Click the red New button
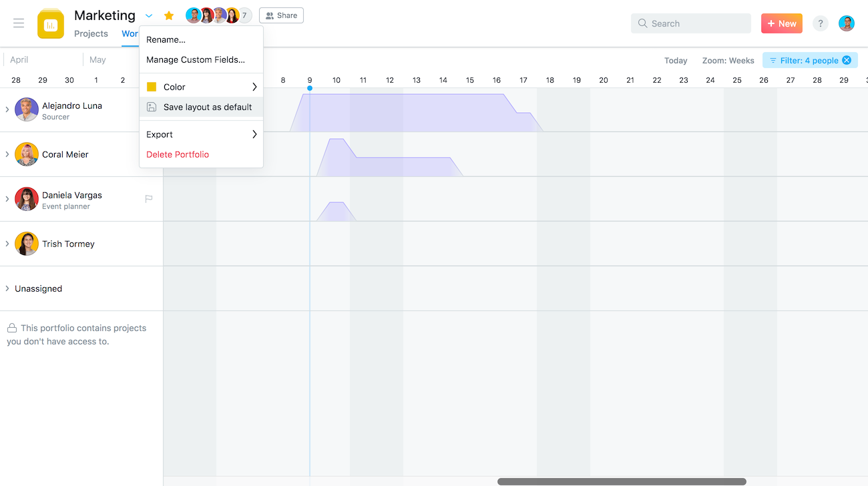This screenshot has width=868, height=486. pyautogui.click(x=782, y=23)
